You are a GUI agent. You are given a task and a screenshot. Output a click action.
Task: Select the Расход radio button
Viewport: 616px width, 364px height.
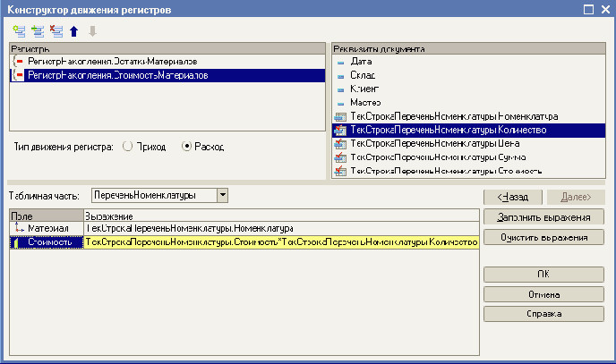click(187, 146)
